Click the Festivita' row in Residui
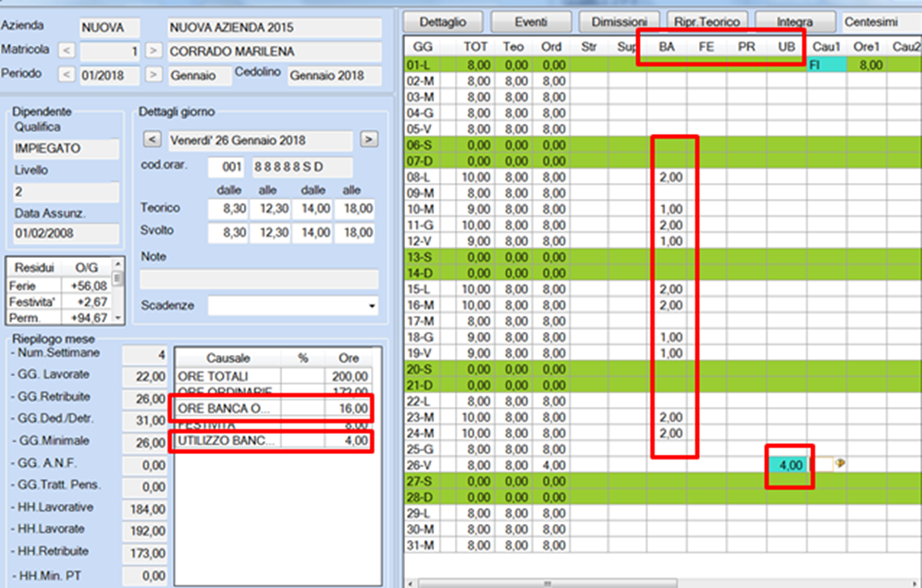The height and width of the screenshot is (588, 922). click(x=58, y=301)
